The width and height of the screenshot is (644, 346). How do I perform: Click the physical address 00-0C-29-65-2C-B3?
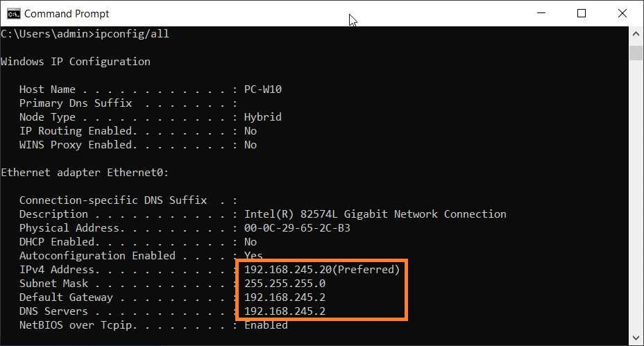pos(300,228)
